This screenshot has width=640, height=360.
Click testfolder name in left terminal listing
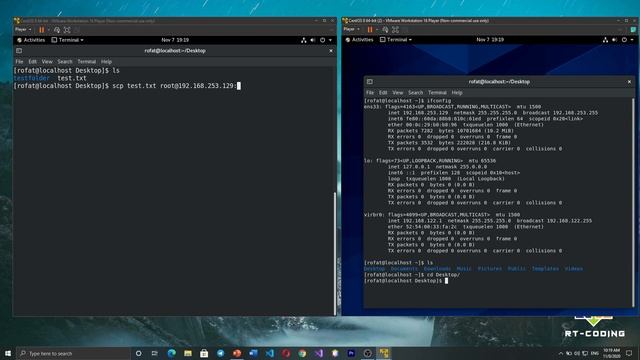(31, 78)
